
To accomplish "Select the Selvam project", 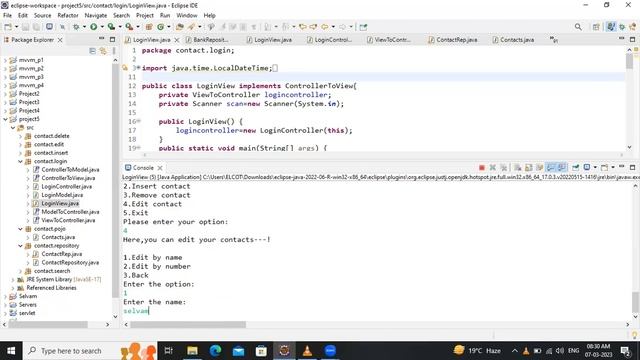I will coord(28,296).
